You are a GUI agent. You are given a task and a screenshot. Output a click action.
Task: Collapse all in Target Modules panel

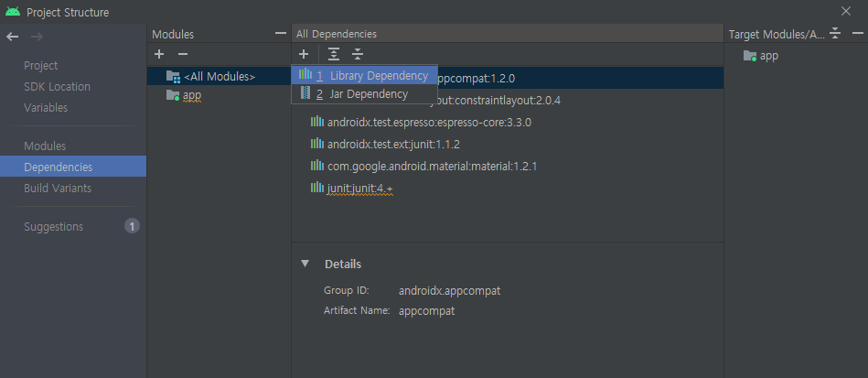click(835, 33)
